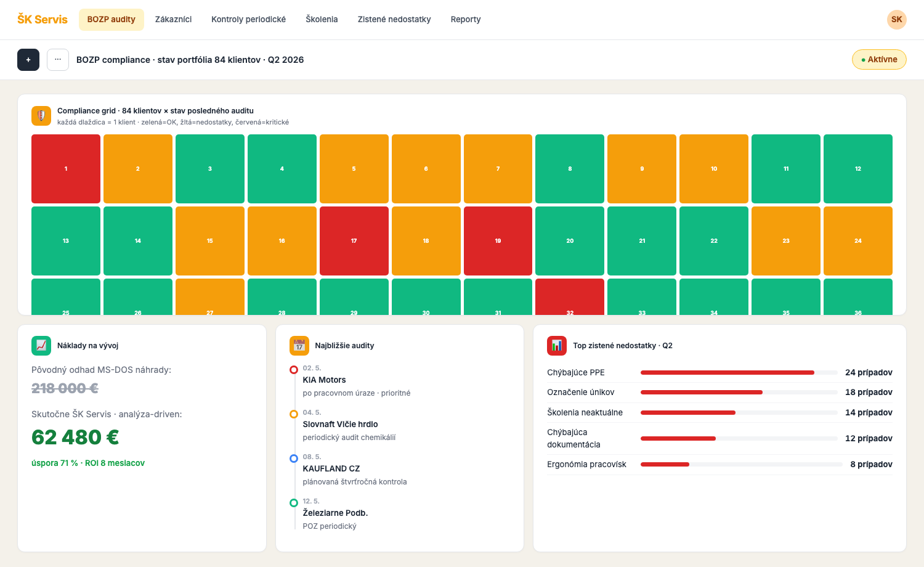Open client tile 12
This screenshot has height=567, width=924.
(x=858, y=169)
